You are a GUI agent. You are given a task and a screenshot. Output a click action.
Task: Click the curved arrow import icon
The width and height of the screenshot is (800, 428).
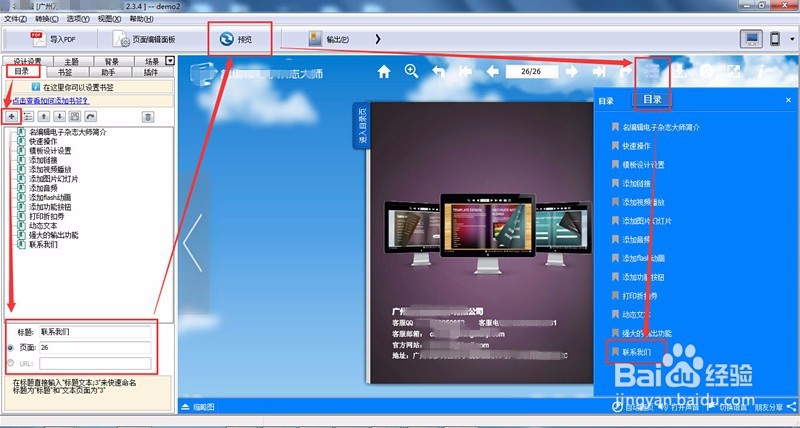(90, 117)
